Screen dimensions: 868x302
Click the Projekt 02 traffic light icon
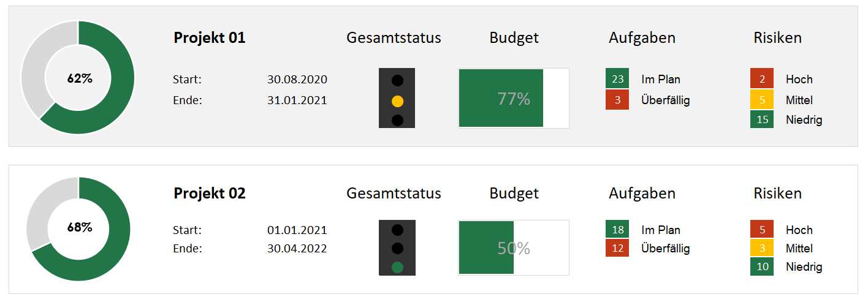397,249
